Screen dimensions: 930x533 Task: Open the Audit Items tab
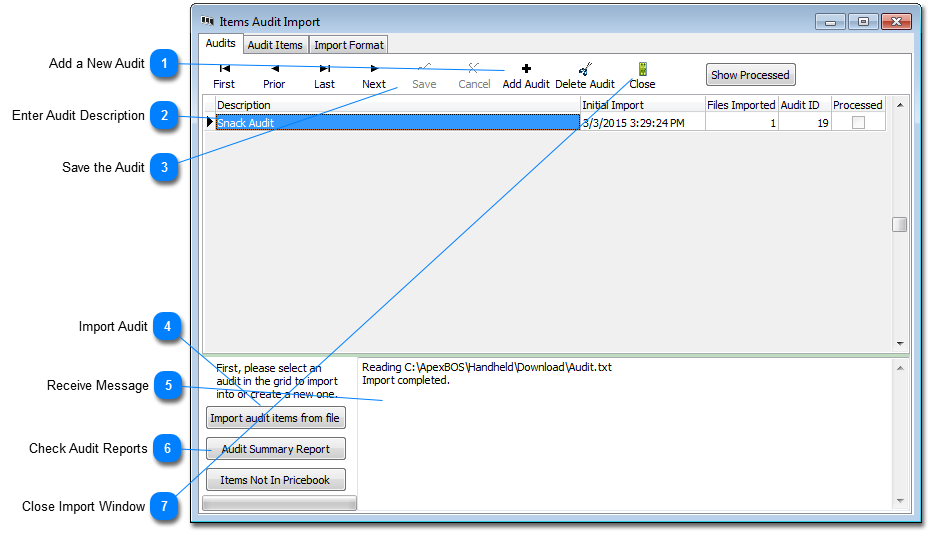275,45
